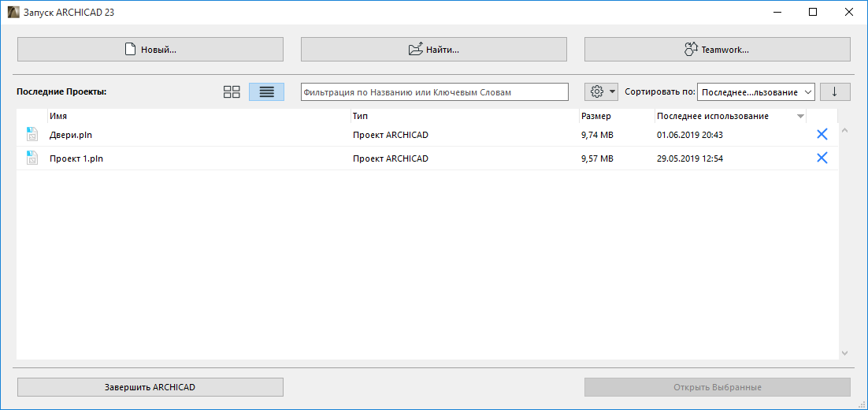Select the Проект 1.pln project name

coord(76,158)
